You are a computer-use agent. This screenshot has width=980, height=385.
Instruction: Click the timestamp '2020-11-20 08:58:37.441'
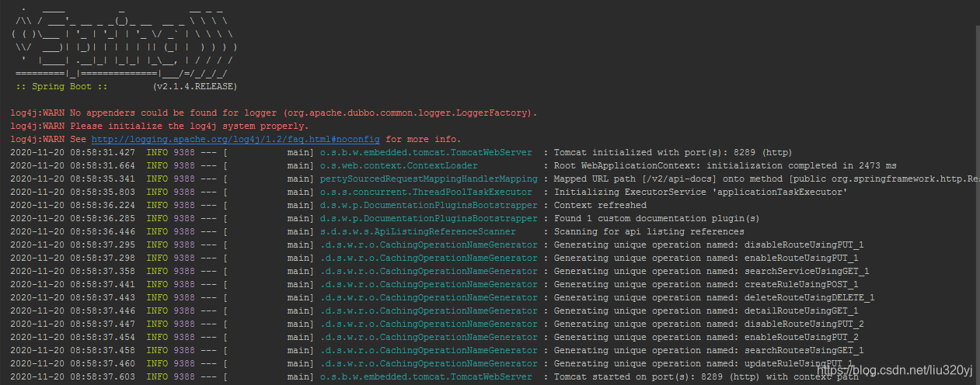click(72, 284)
